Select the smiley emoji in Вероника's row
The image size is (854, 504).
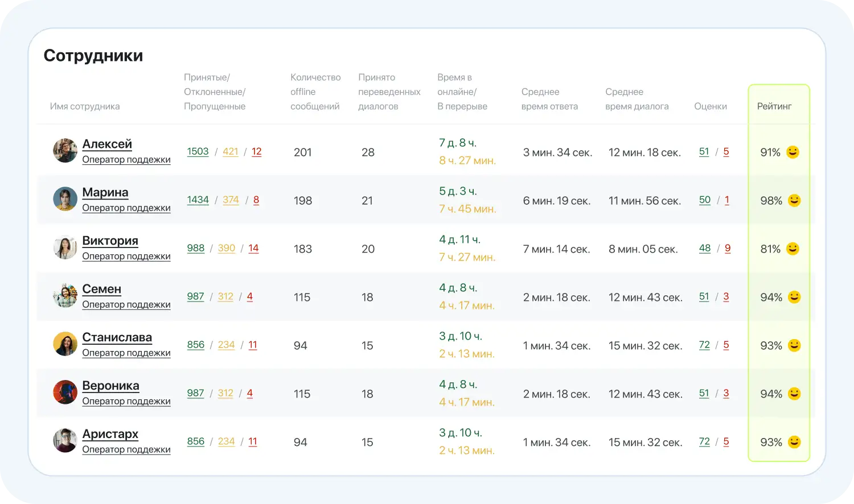tap(794, 394)
